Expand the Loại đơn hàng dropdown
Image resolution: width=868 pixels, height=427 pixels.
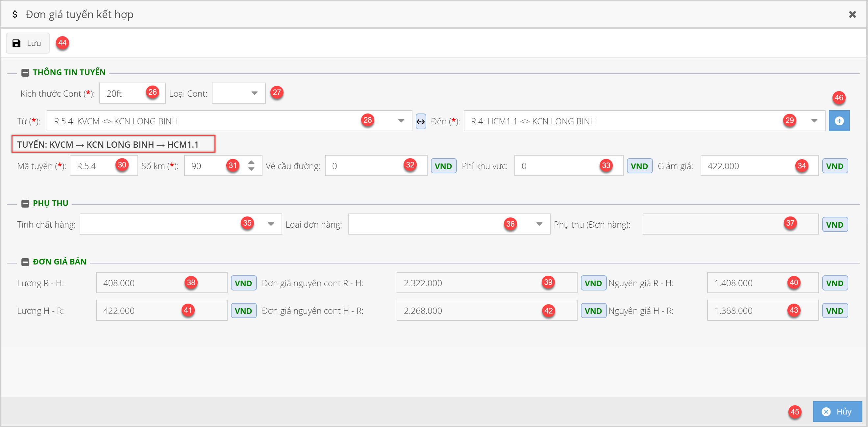[539, 224]
